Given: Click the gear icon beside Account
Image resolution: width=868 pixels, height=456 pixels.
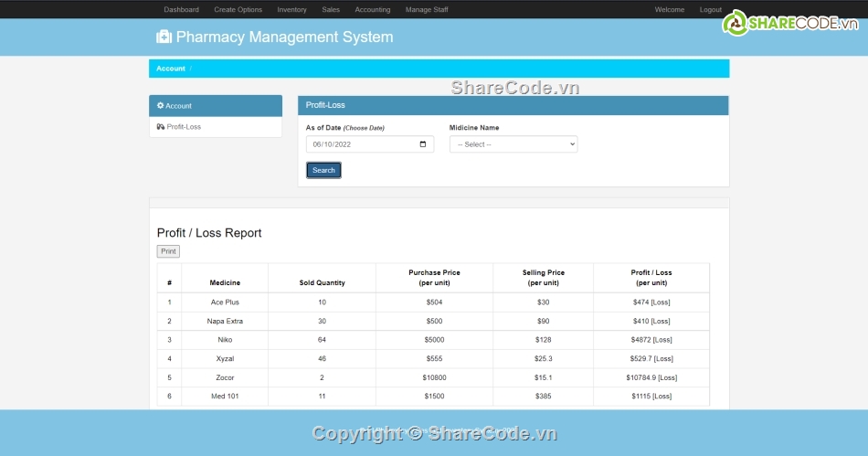Looking at the screenshot, I should (161, 106).
